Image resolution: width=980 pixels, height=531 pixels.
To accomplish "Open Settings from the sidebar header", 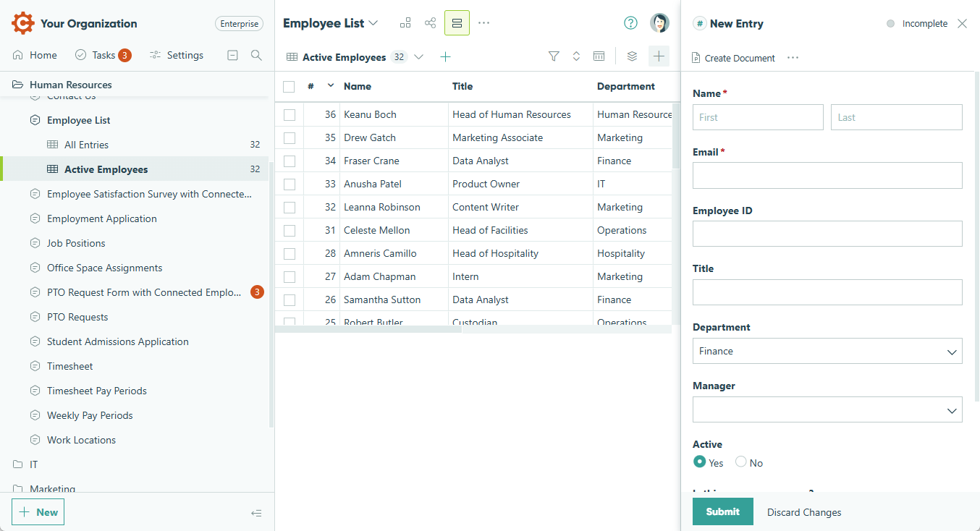I will (177, 55).
